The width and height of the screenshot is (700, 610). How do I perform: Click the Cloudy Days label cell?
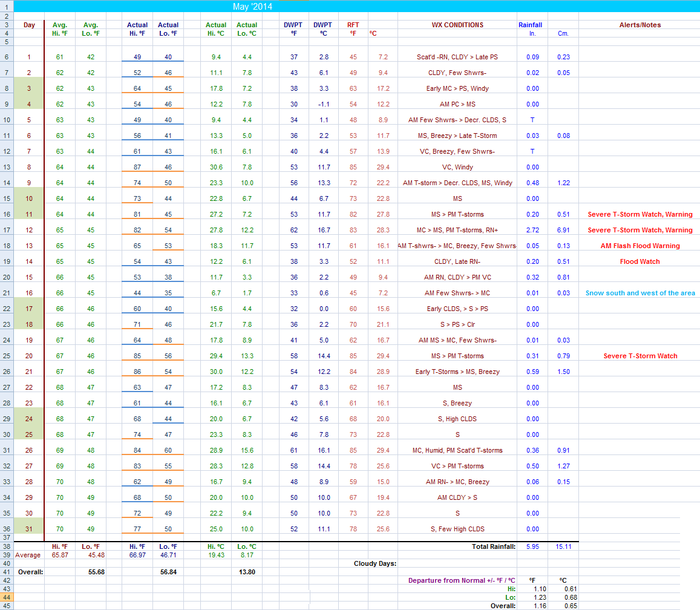[x=375, y=563]
